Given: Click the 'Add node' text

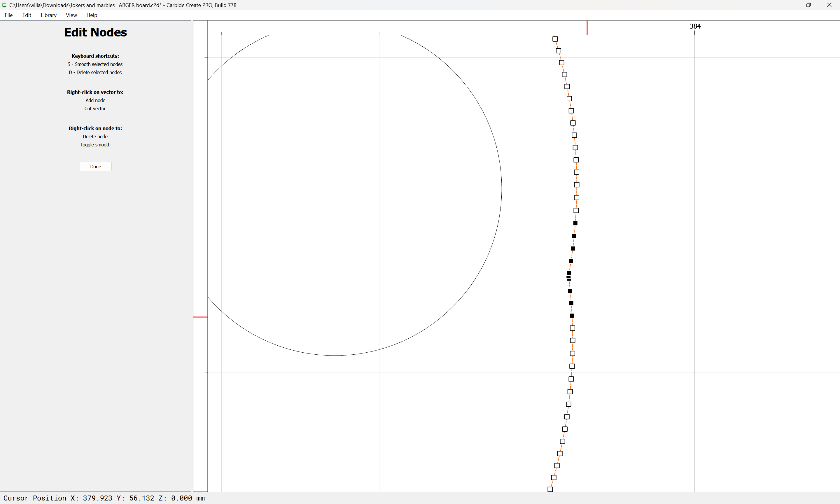Looking at the screenshot, I should [x=95, y=100].
